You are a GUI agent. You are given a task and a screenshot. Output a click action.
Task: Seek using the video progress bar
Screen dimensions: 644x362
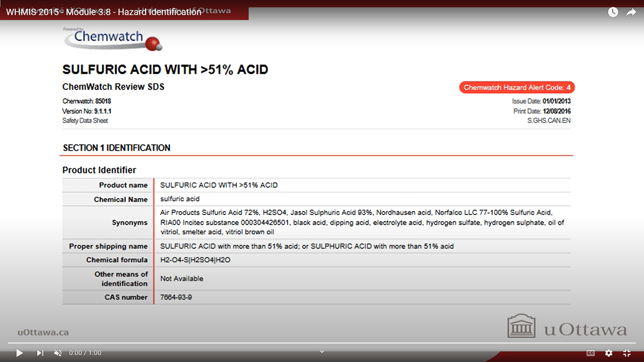point(322,342)
